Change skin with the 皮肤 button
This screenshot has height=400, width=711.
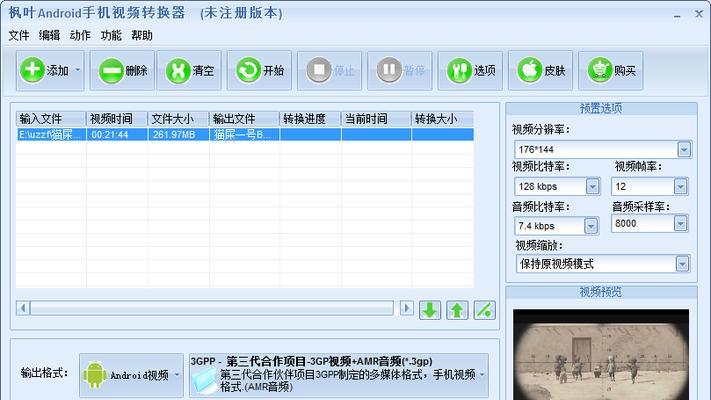click(541, 71)
